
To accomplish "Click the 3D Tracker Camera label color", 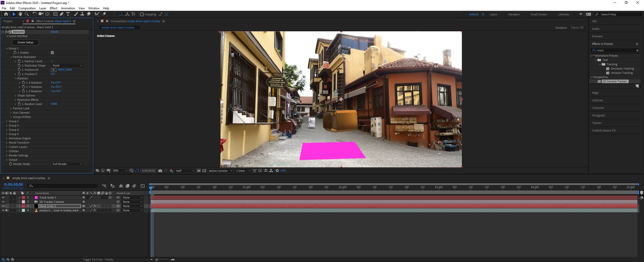I will coord(23,202).
